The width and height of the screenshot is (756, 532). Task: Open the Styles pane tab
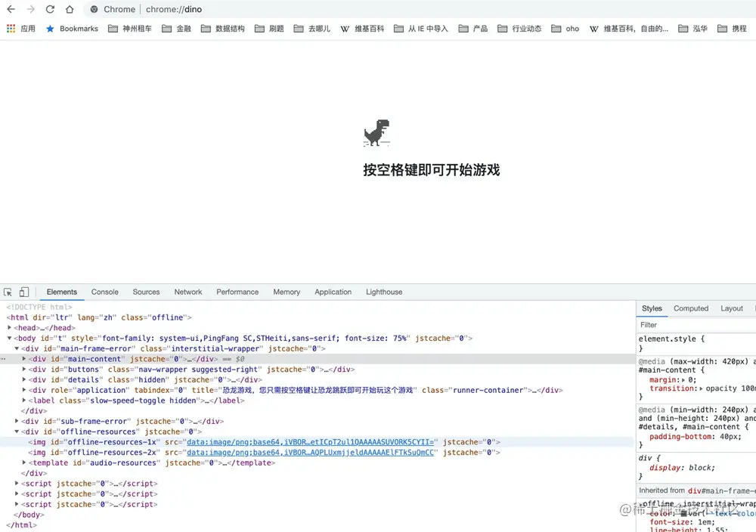pyautogui.click(x=652, y=308)
